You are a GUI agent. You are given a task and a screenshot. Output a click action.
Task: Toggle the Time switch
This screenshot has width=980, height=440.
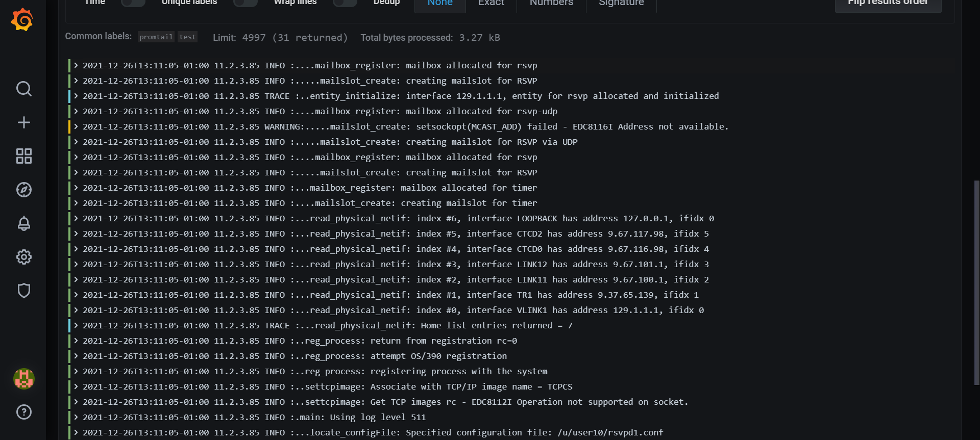133,3
